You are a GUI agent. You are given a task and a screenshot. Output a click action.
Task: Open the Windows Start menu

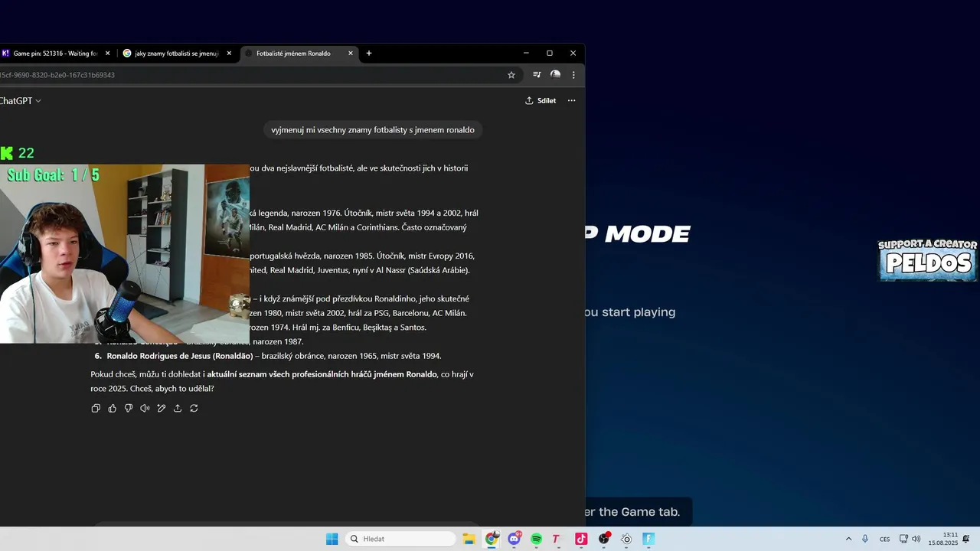(332, 539)
